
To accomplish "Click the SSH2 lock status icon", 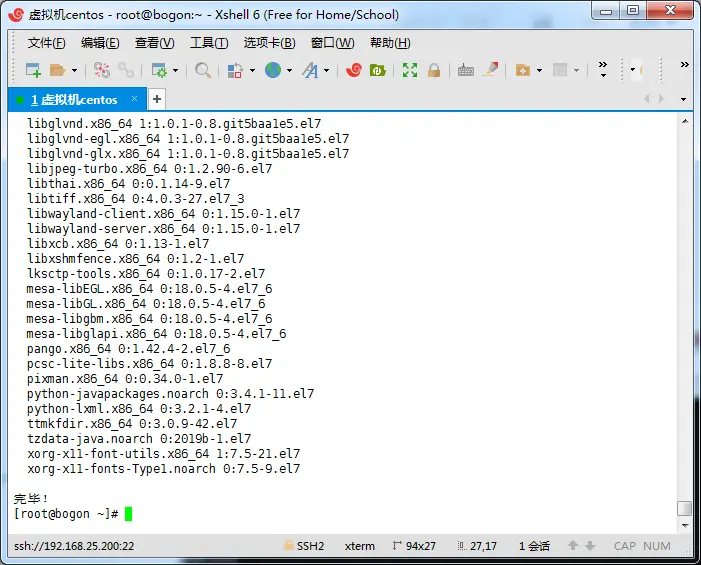I will [x=289, y=545].
